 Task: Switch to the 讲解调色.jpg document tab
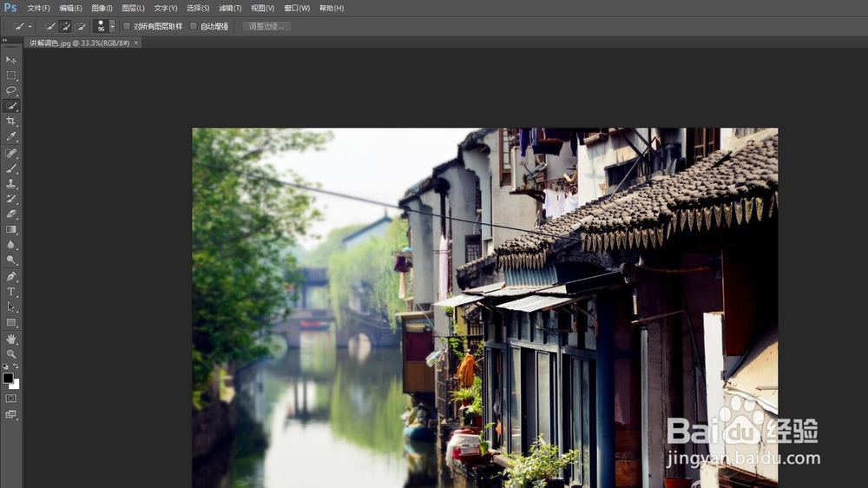pos(79,43)
